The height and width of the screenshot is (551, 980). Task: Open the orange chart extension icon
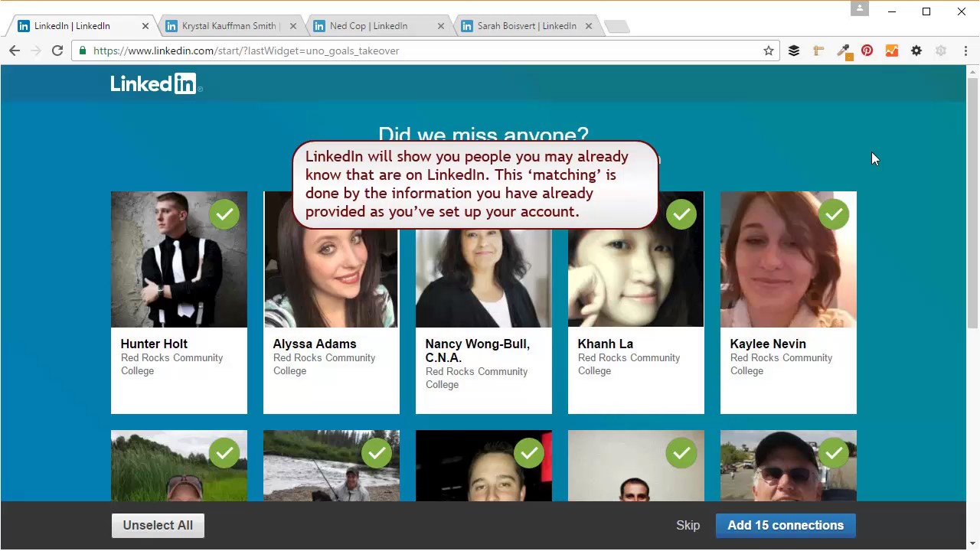[x=892, y=51]
